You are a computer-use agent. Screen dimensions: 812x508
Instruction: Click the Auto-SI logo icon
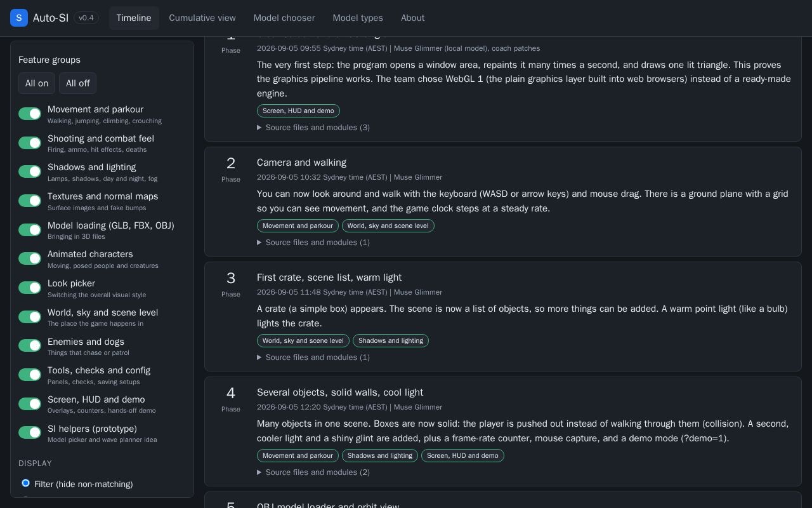[19, 18]
